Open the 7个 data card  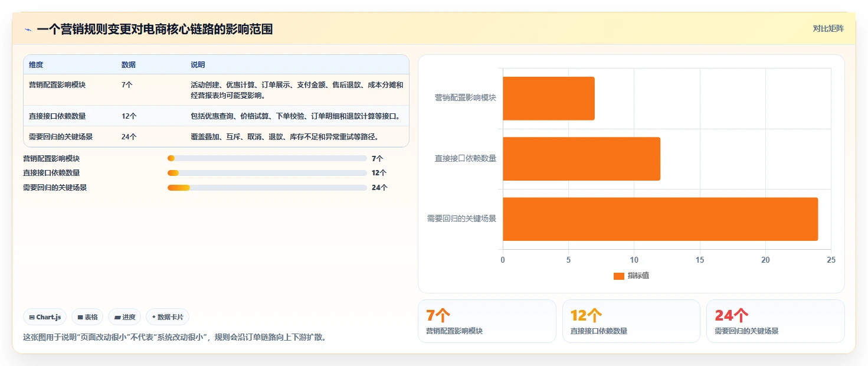pos(487,321)
